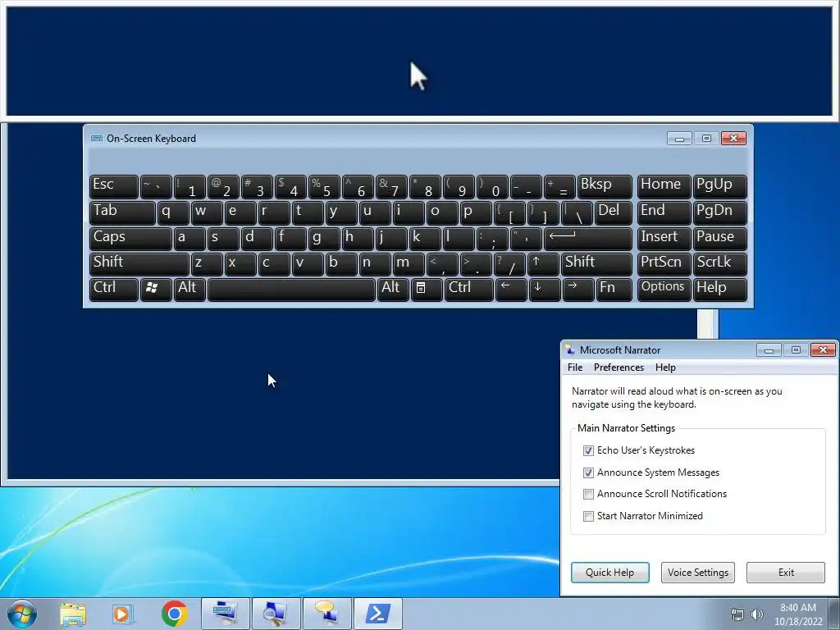Screen dimensions: 840x630
Task: Click Exit button in Narrator
Action: click(x=786, y=572)
